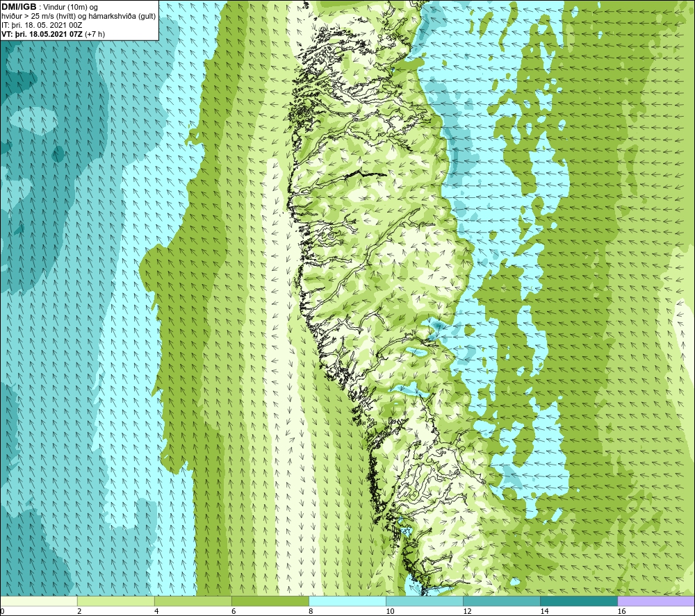Click the legend label '10'
This screenshot has height=616, width=695.
(390, 612)
